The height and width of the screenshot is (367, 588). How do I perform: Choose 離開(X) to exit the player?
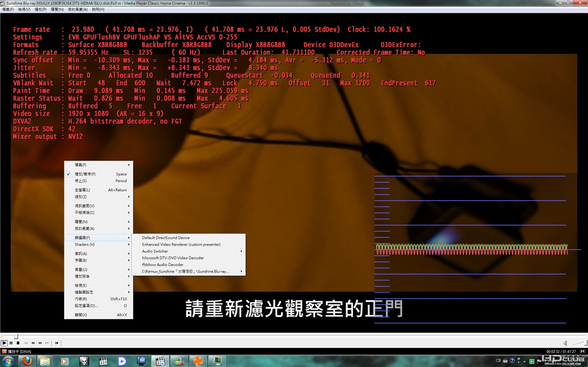(99, 315)
